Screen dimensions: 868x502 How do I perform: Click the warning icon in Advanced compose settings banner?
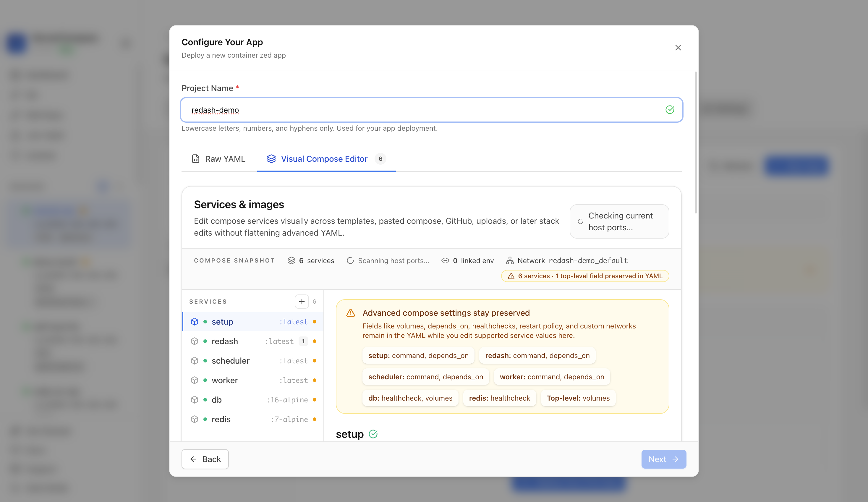[x=350, y=313]
